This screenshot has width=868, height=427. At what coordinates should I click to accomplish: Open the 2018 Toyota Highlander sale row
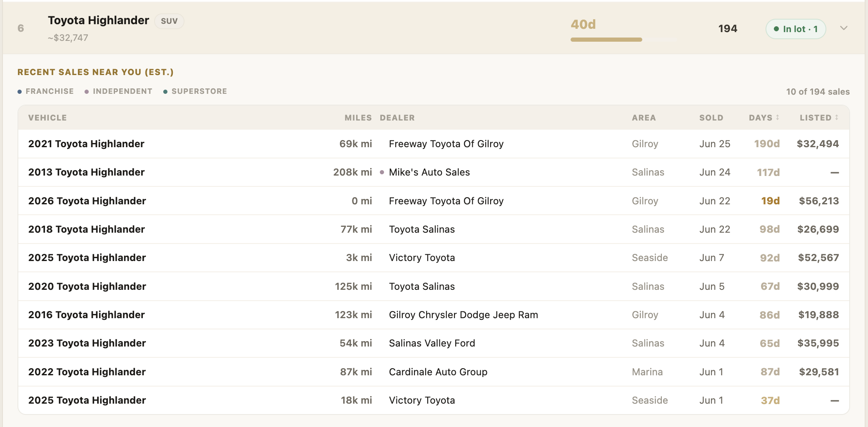pyautogui.click(x=434, y=229)
